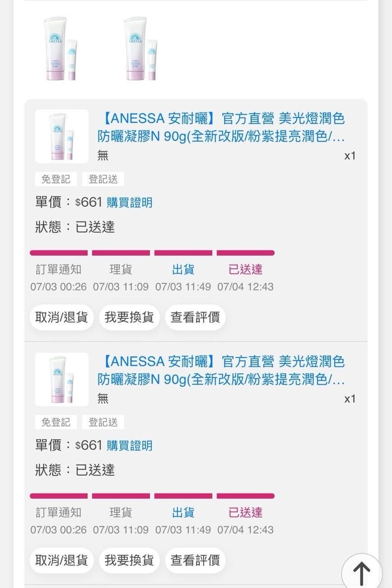
Task: Select 免登記 tag on first order
Action: [x=56, y=179]
